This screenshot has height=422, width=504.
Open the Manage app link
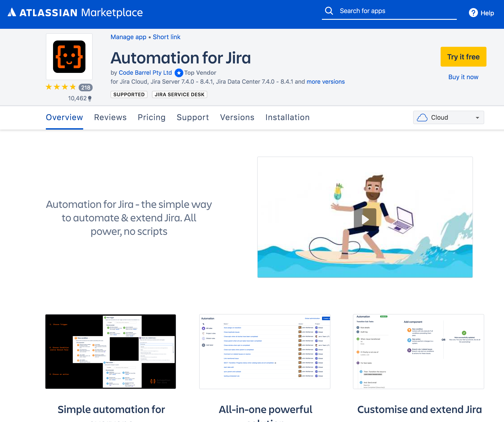tap(128, 37)
